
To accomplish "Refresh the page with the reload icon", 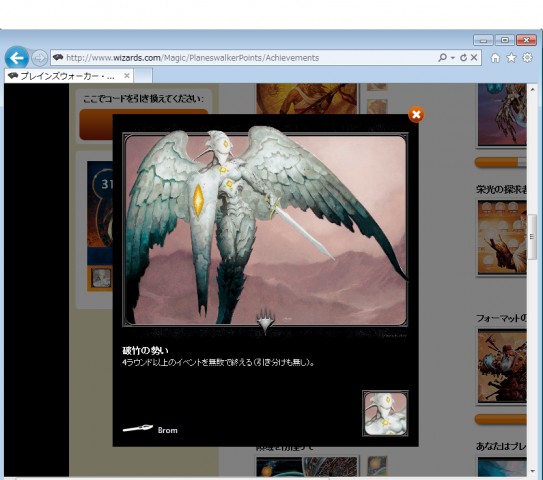I will tap(463, 57).
